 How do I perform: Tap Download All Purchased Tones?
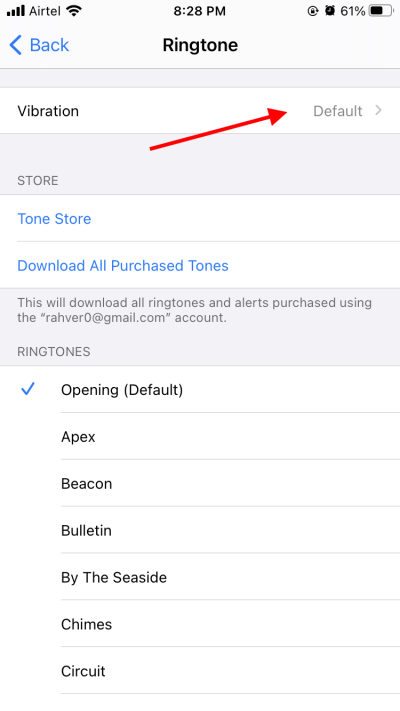pos(123,265)
